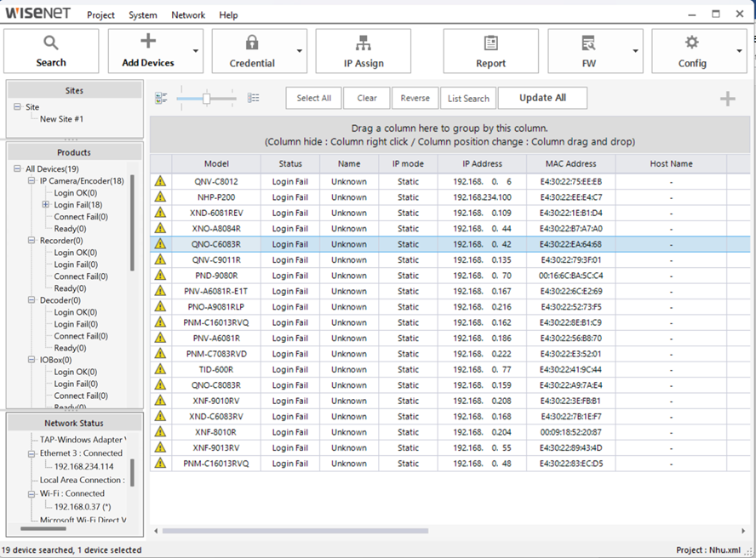Switch to the large thumbnail view icon

pos(162,99)
